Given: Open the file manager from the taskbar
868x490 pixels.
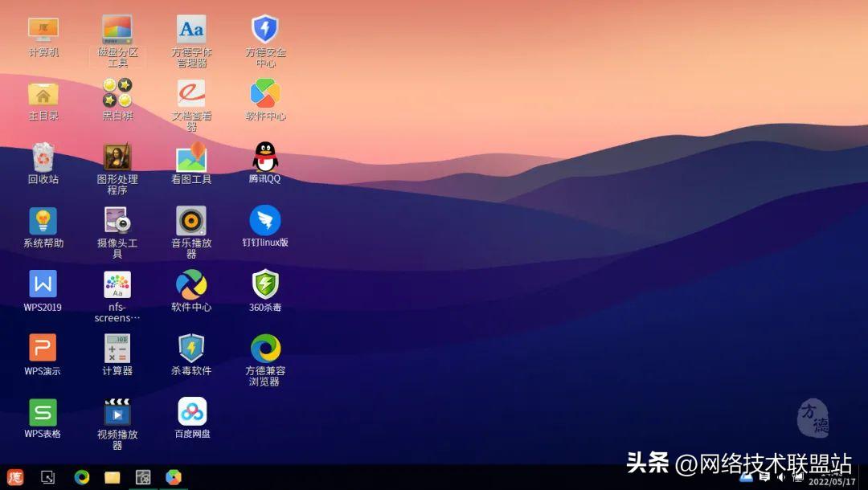Looking at the screenshot, I should (113, 477).
